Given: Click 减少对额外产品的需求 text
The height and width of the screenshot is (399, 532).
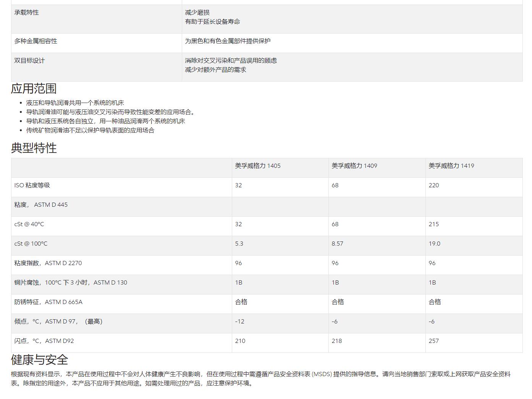Looking at the screenshot, I should coord(215,69).
